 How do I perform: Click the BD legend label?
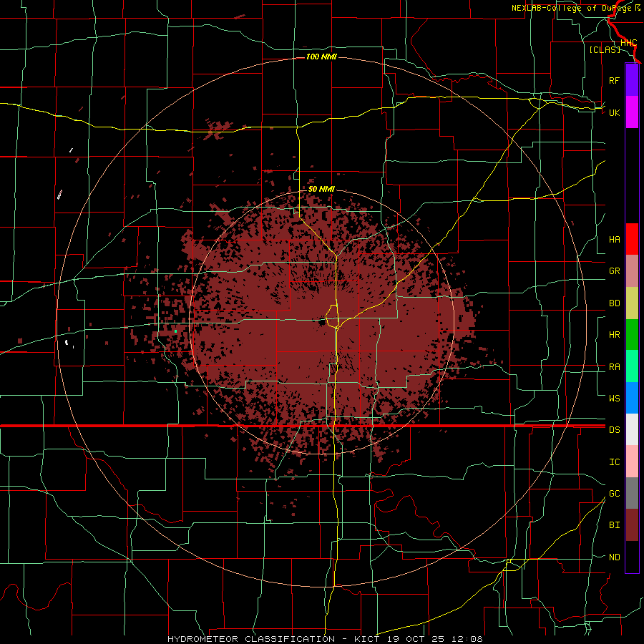pos(614,303)
